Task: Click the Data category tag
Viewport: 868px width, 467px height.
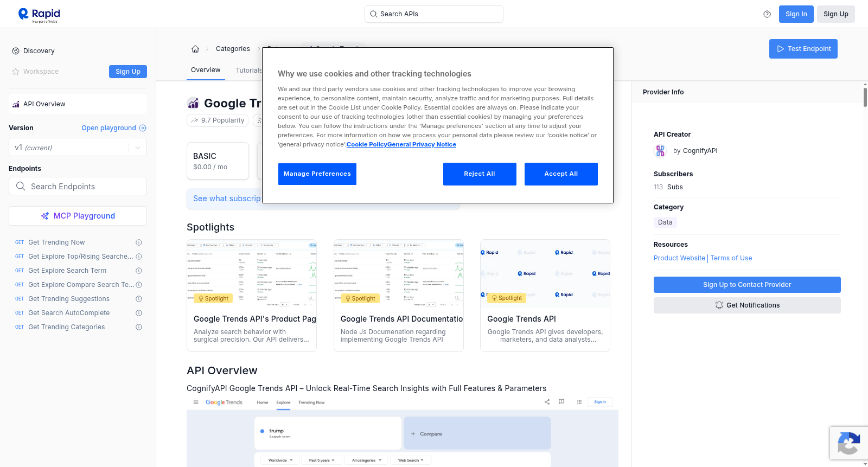Action: [665, 222]
